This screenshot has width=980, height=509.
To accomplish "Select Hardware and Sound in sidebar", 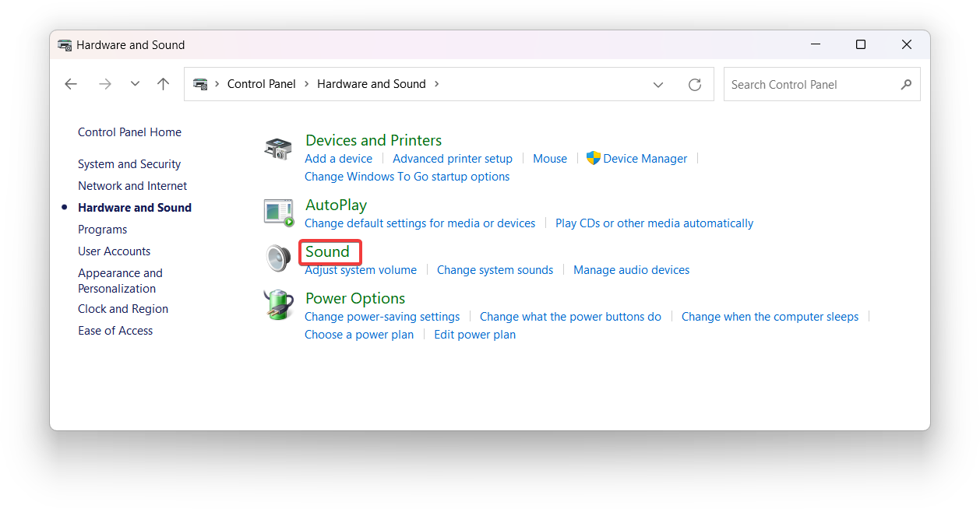I will pos(135,208).
